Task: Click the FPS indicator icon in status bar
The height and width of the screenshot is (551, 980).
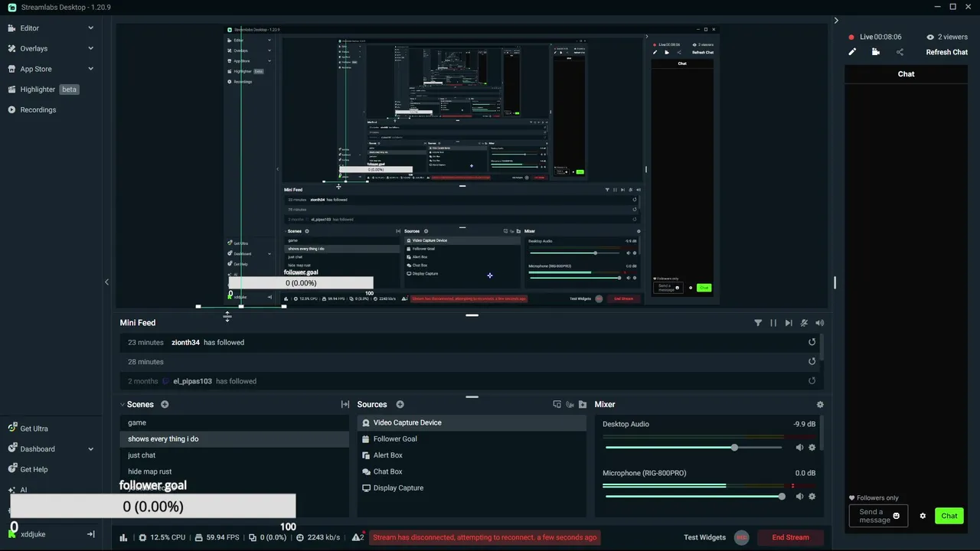Action: point(198,537)
